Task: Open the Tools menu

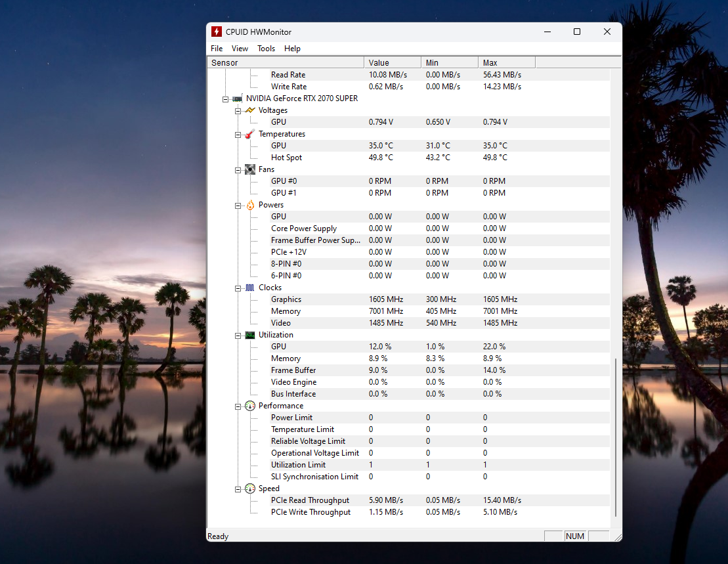Action: click(266, 49)
